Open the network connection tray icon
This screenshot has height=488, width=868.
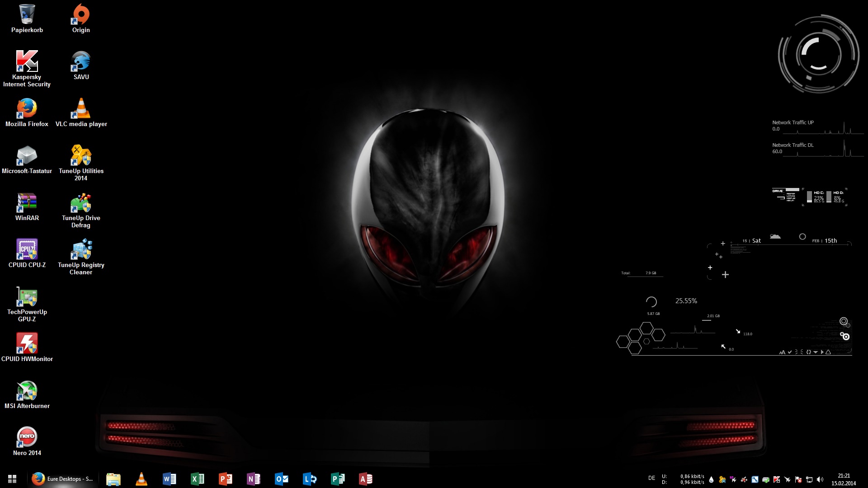(x=809, y=479)
